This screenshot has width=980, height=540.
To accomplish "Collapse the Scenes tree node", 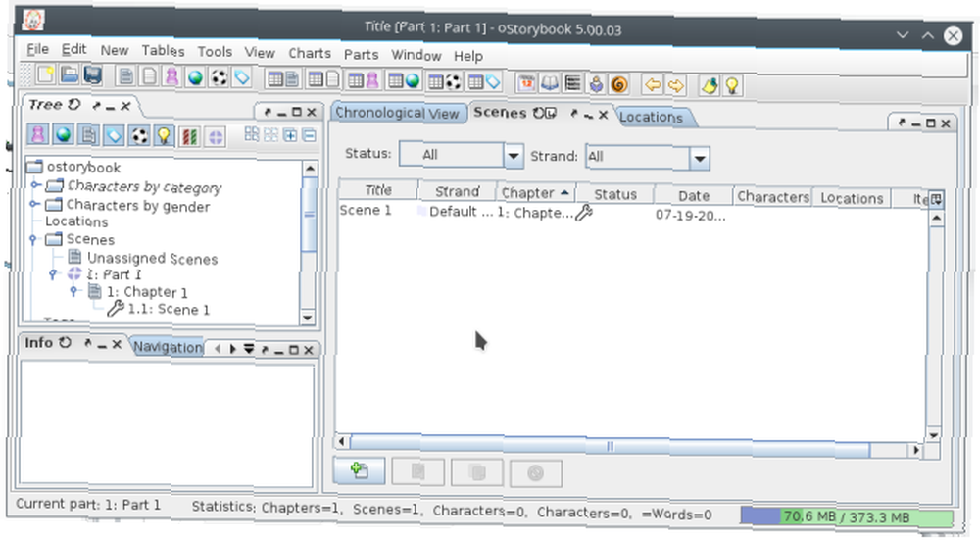I will [33, 239].
